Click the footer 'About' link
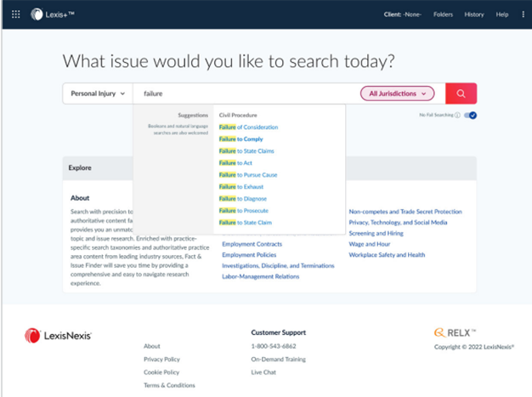This screenshot has height=397, width=532. 151,346
